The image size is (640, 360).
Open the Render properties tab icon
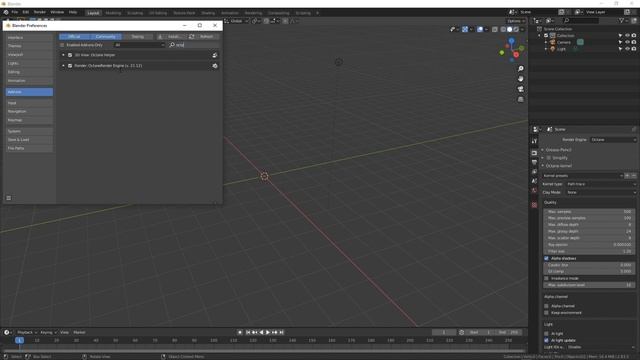(x=534, y=153)
